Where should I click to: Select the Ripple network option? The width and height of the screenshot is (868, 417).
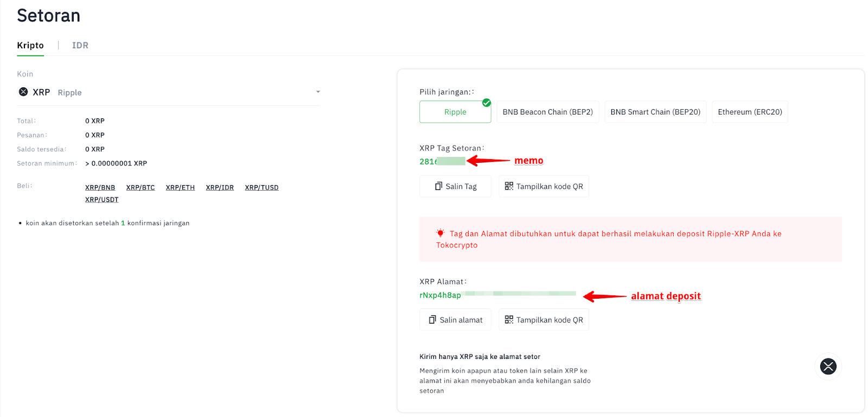point(455,112)
